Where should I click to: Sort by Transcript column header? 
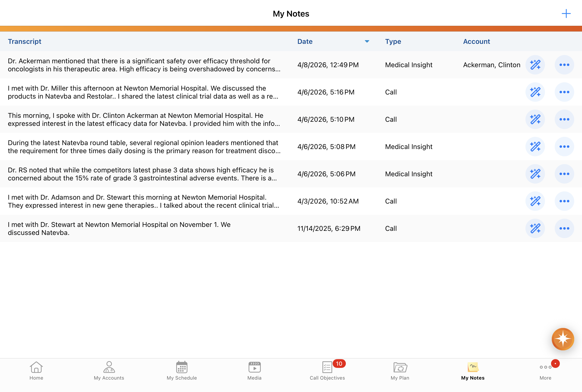[x=25, y=41]
